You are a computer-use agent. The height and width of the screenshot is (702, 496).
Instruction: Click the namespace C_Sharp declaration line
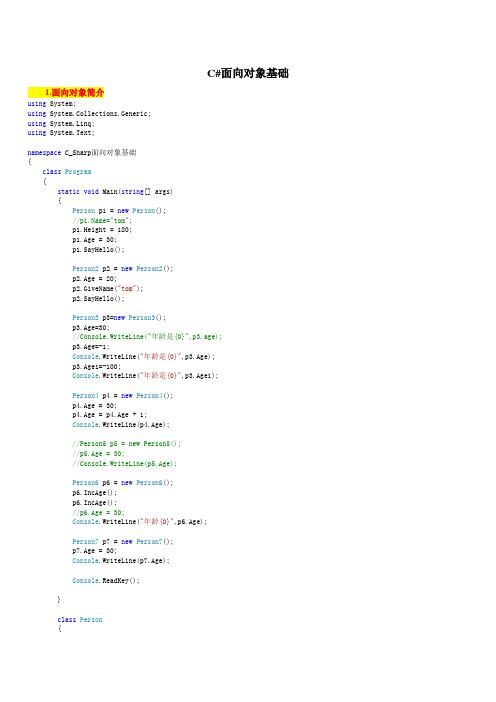[82, 153]
